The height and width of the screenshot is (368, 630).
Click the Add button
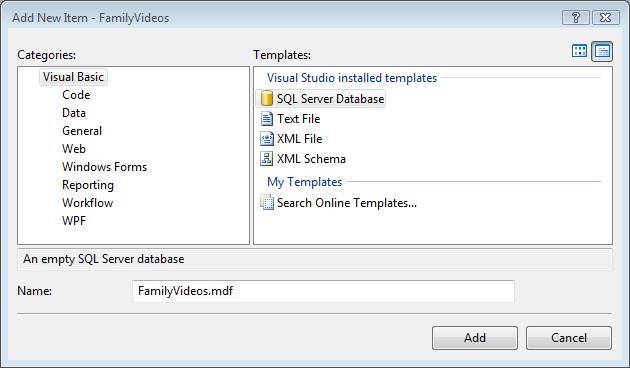coord(475,338)
